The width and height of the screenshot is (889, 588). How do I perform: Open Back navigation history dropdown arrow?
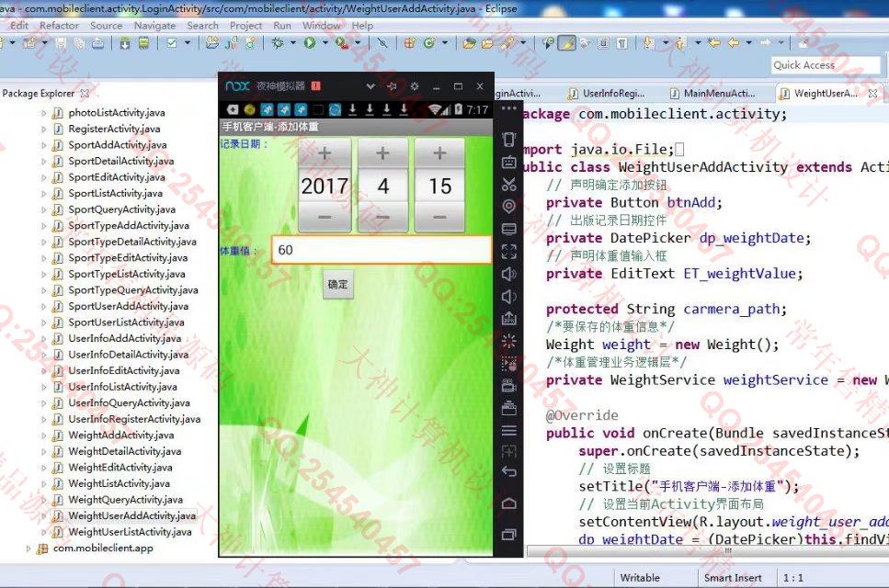[x=748, y=42]
